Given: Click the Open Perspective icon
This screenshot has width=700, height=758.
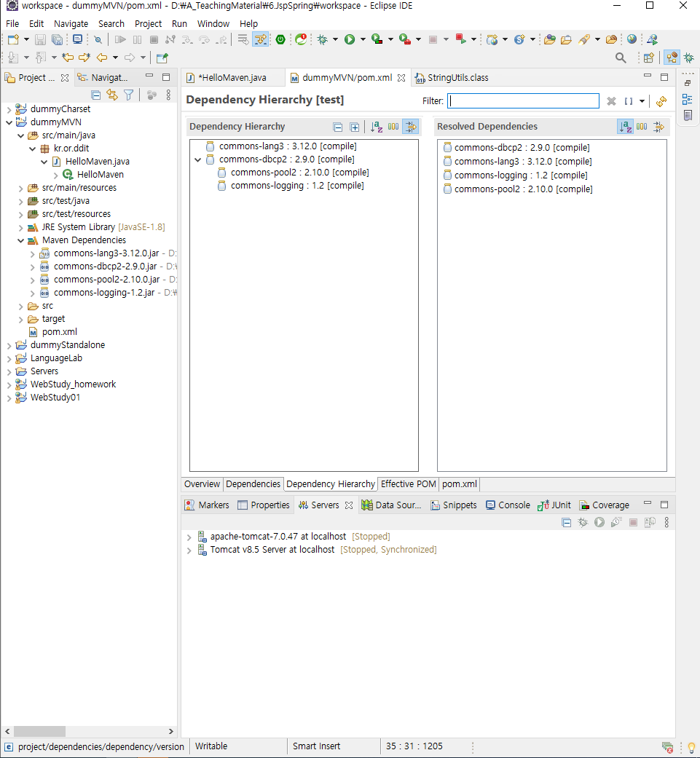Looking at the screenshot, I should click(x=649, y=58).
